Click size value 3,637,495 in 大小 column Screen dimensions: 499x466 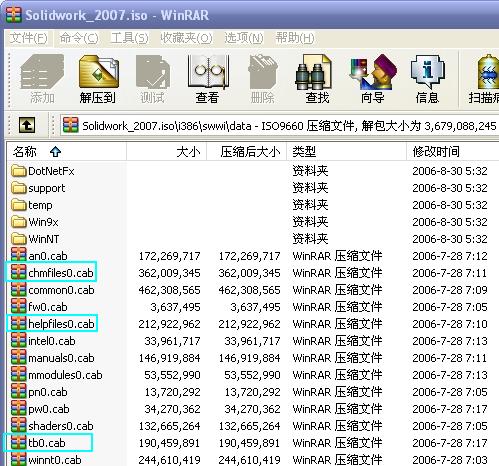click(175, 307)
